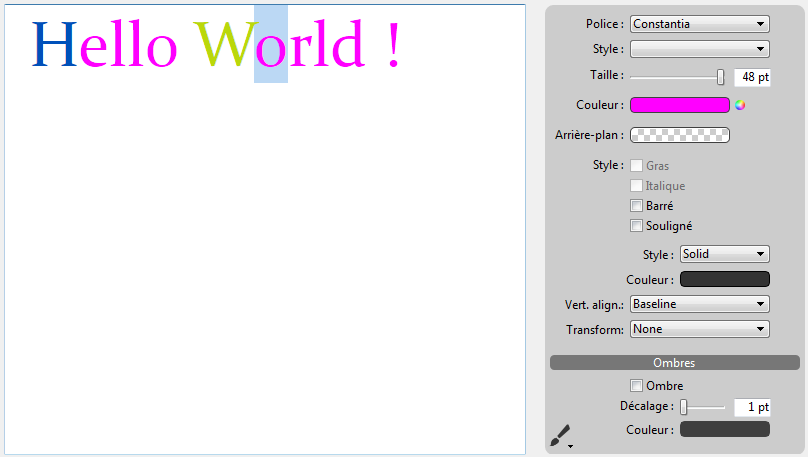
Task: Open the Police font dropdown
Action: click(699, 24)
